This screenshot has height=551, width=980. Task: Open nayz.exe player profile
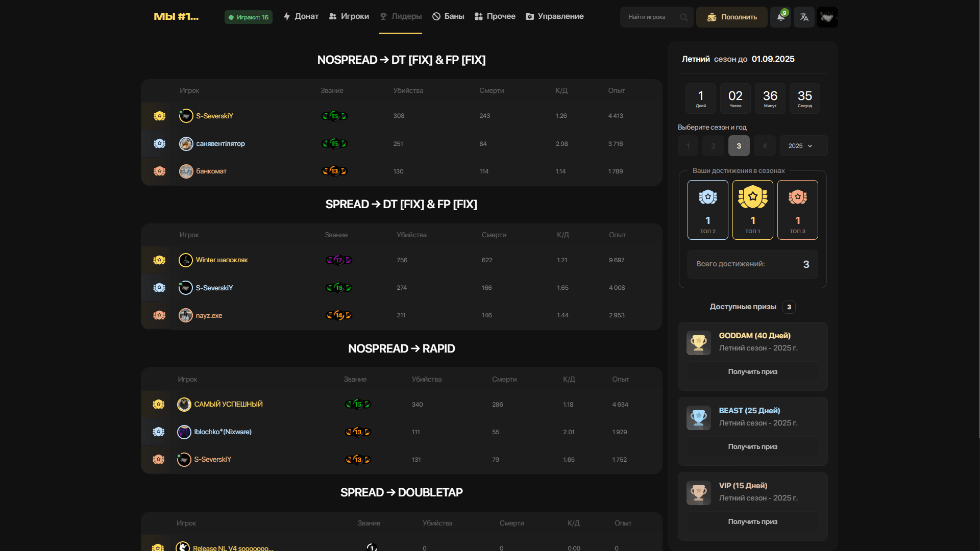(209, 315)
